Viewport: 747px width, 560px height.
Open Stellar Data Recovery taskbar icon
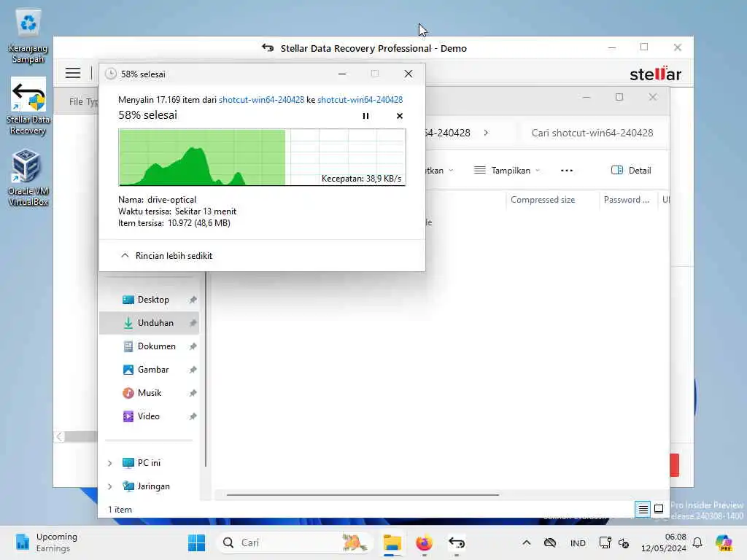457,542
